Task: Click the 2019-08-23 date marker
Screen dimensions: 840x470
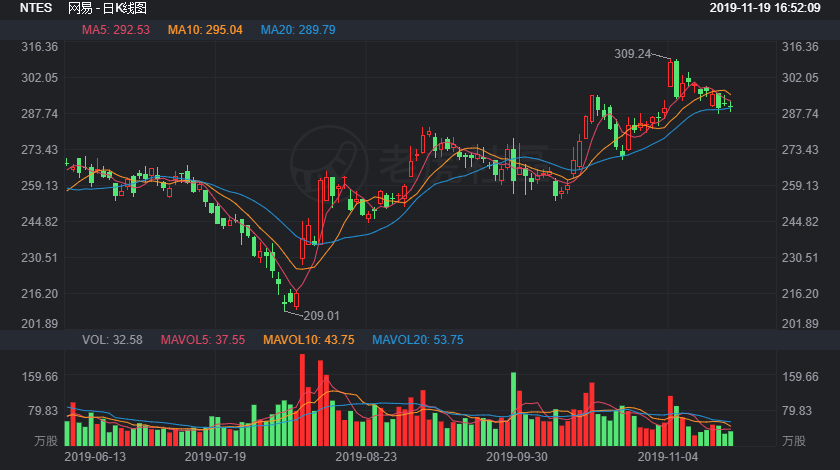Action: 366,456
